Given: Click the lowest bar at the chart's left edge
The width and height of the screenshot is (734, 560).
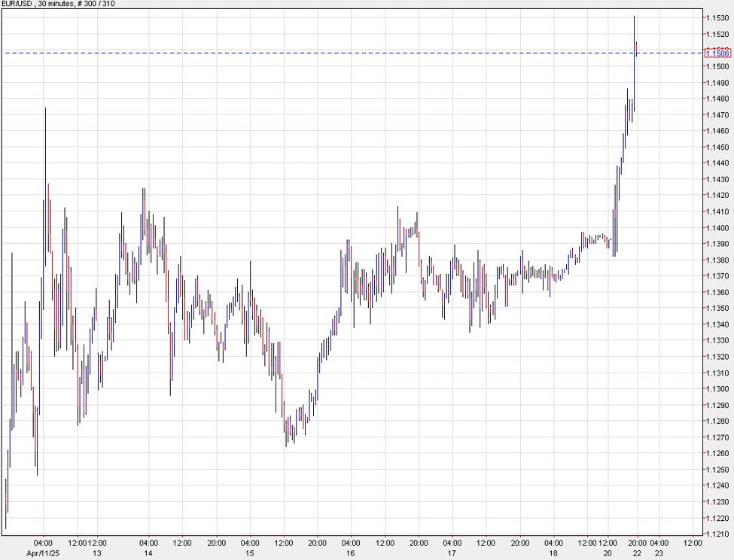Looking at the screenshot, I should coord(5,504).
